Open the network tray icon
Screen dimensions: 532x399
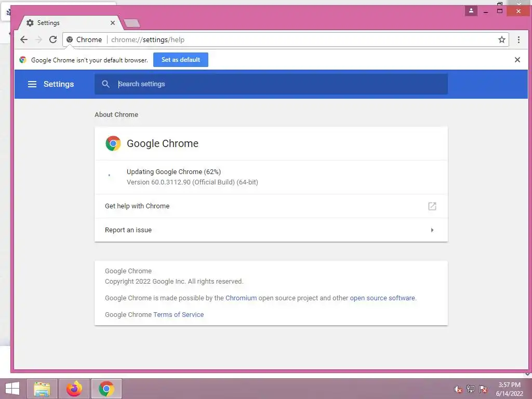[471, 389]
